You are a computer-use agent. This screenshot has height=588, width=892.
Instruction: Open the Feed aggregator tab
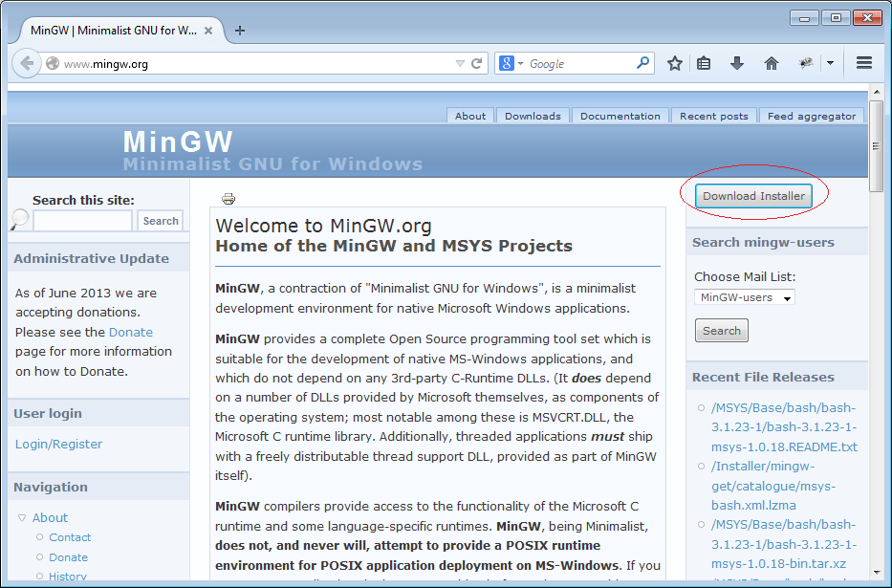[x=812, y=116]
